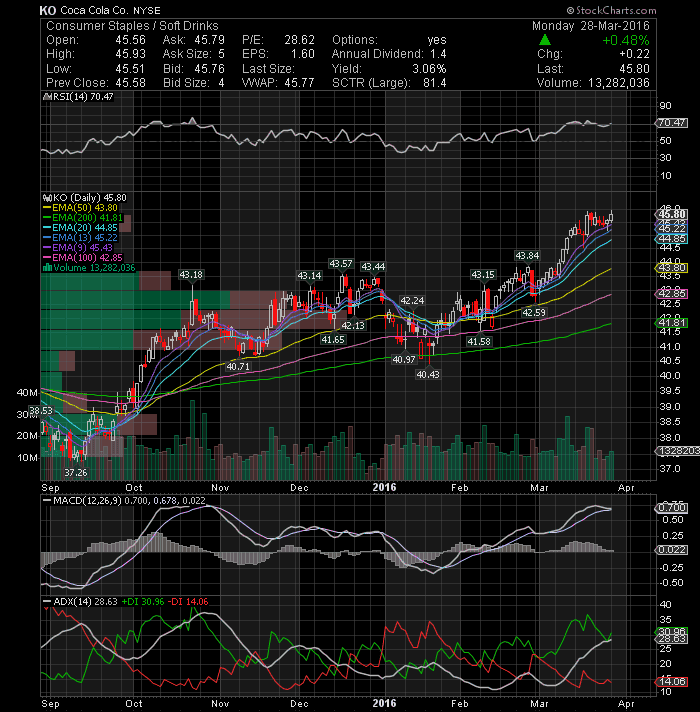Select the EMA(50) 43.80 legend entry
The height and width of the screenshot is (712, 700).
point(80,208)
